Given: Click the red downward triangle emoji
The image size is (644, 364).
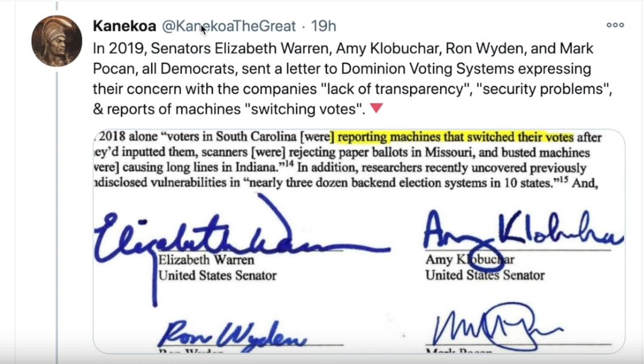Looking at the screenshot, I should click(x=376, y=108).
